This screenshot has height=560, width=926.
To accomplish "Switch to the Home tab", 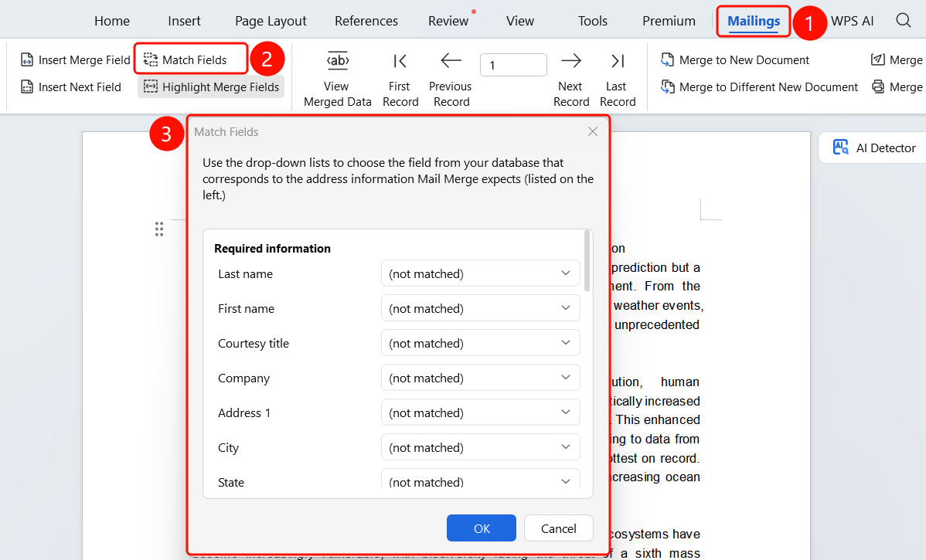I will click(x=112, y=22).
